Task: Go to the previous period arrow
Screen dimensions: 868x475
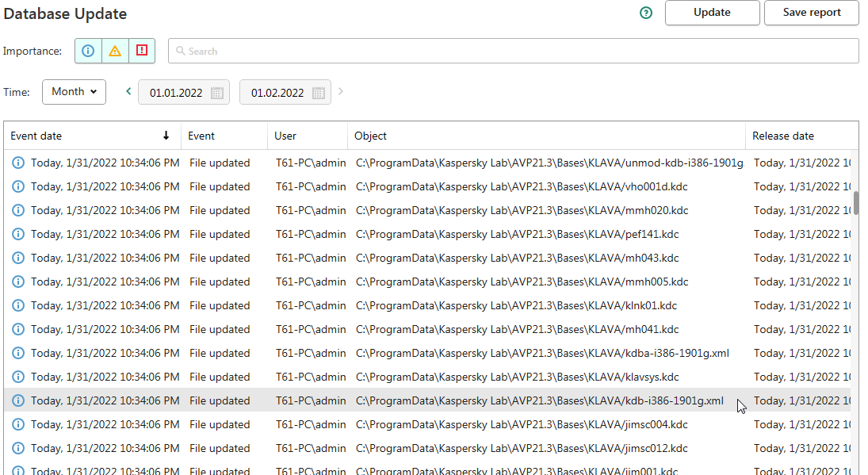Action: [128, 91]
